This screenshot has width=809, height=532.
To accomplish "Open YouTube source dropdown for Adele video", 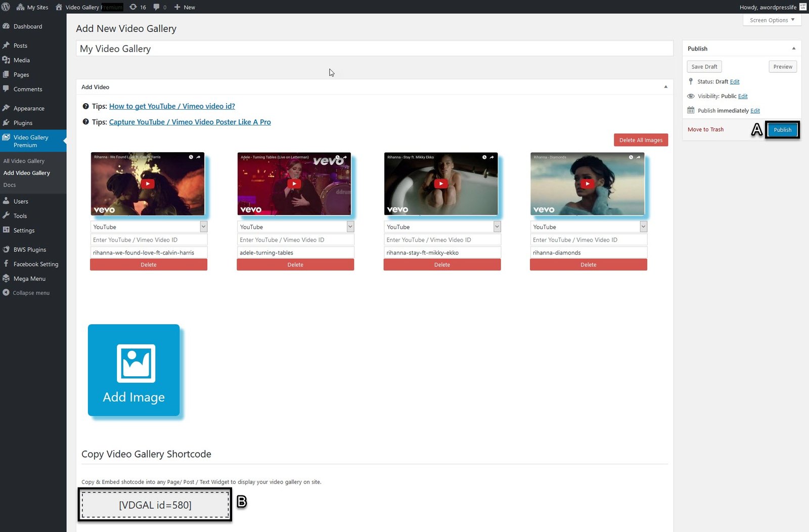I will tap(350, 227).
